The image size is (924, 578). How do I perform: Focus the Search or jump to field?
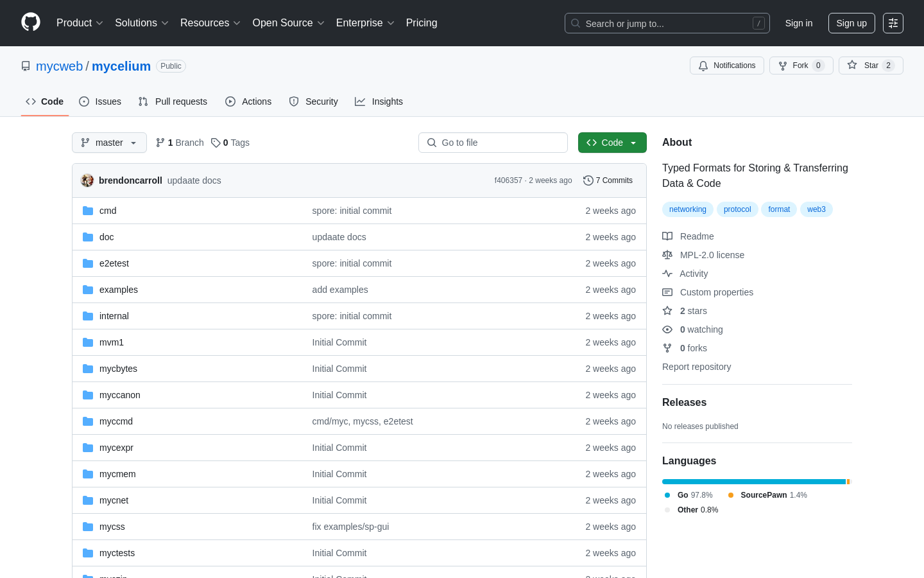tap(667, 23)
